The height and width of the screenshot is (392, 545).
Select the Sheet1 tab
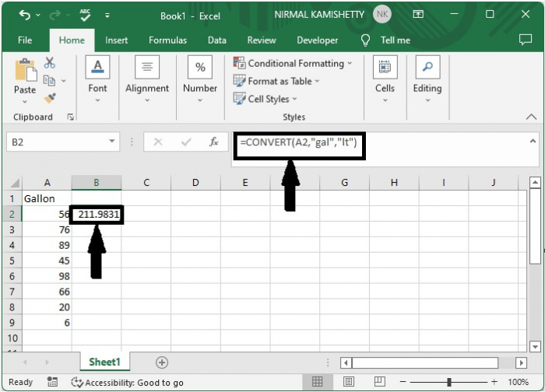(104, 362)
